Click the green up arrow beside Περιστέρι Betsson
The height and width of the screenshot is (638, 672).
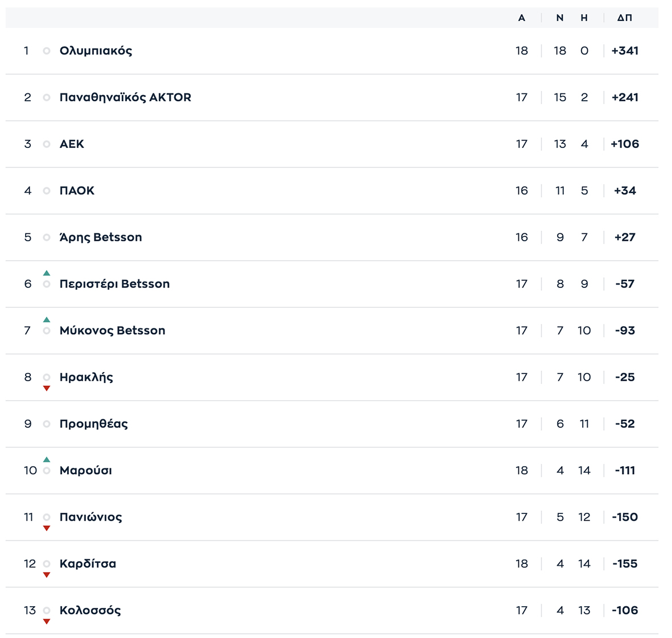47,273
